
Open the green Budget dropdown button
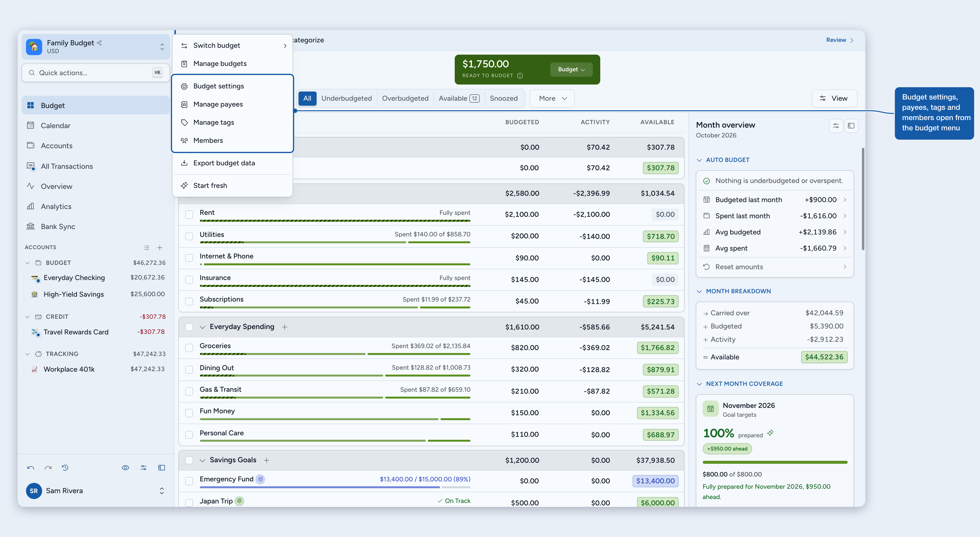tap(571, 69)
